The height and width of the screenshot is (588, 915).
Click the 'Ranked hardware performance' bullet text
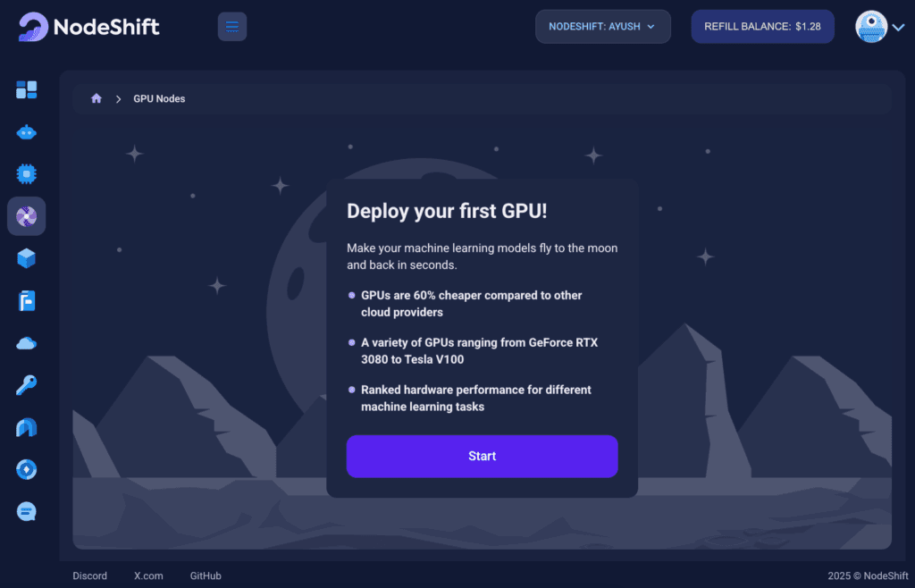pyautogui.click(x=476, y=399)
